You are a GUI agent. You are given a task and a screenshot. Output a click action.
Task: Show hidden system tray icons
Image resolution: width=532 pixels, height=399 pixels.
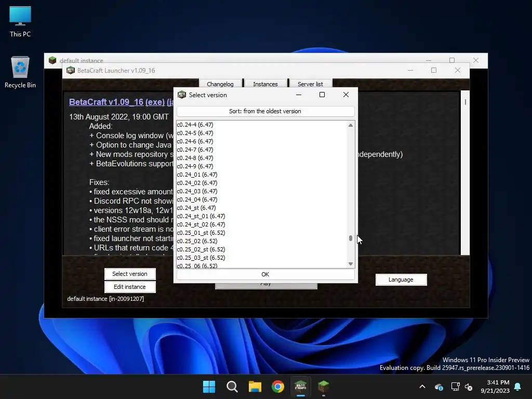coord(422,387)
